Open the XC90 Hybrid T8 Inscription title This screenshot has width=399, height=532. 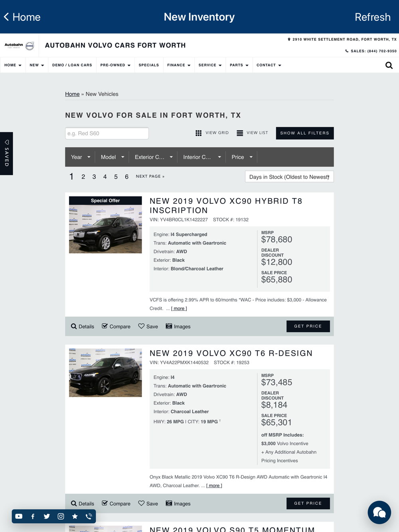pos(226,205)
